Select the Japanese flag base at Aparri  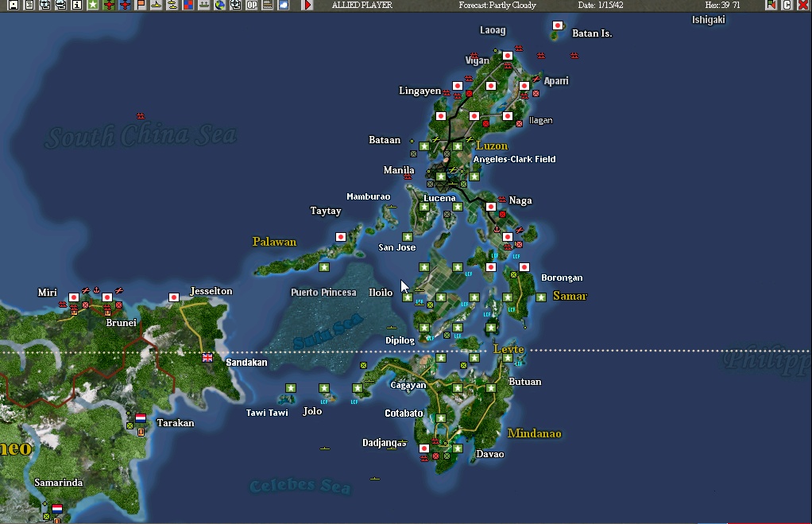[x=524, y=86]
